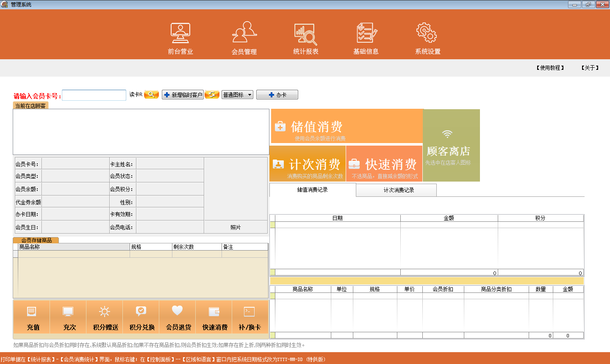Click the 单价 column header
This screenshot has width=610, height=364.
pos(410,289)
